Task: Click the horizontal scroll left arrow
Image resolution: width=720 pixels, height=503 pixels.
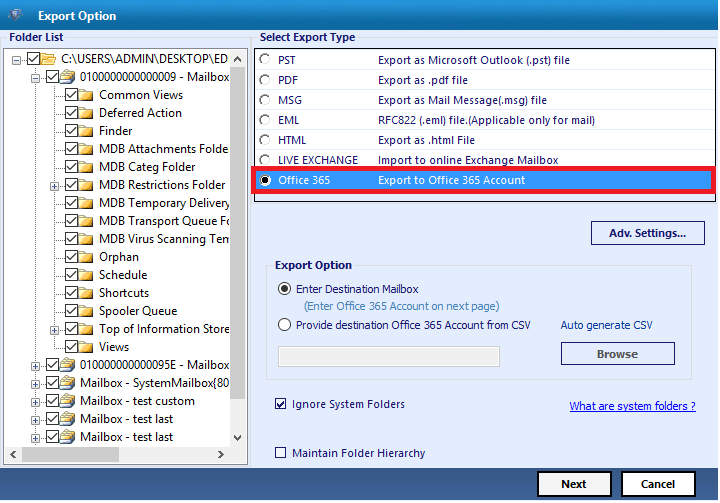Action: coord(13,454)
